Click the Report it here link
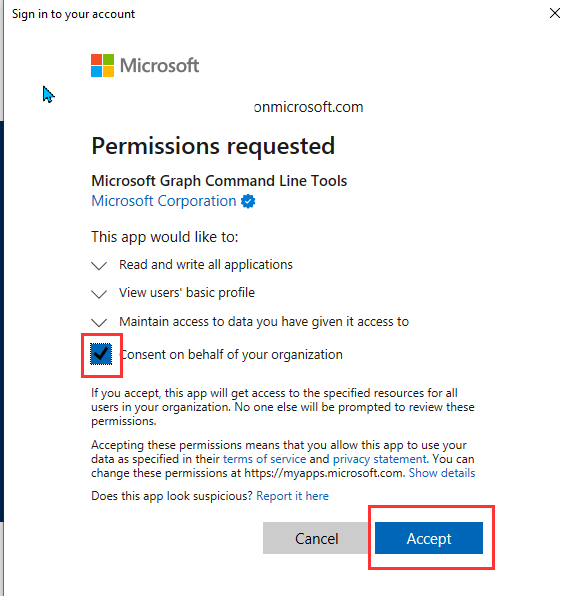Viewport: 561px width, 596px height. pyautogui.click(x=292, y=496)
